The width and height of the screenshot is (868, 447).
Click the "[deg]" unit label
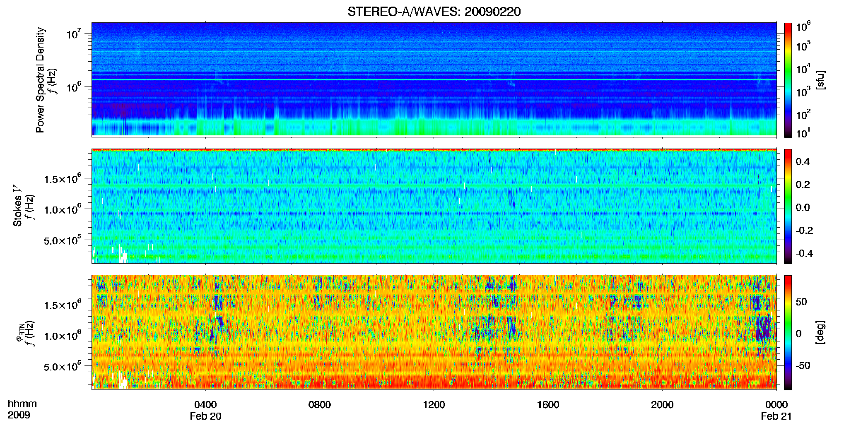tap(820, 332)
